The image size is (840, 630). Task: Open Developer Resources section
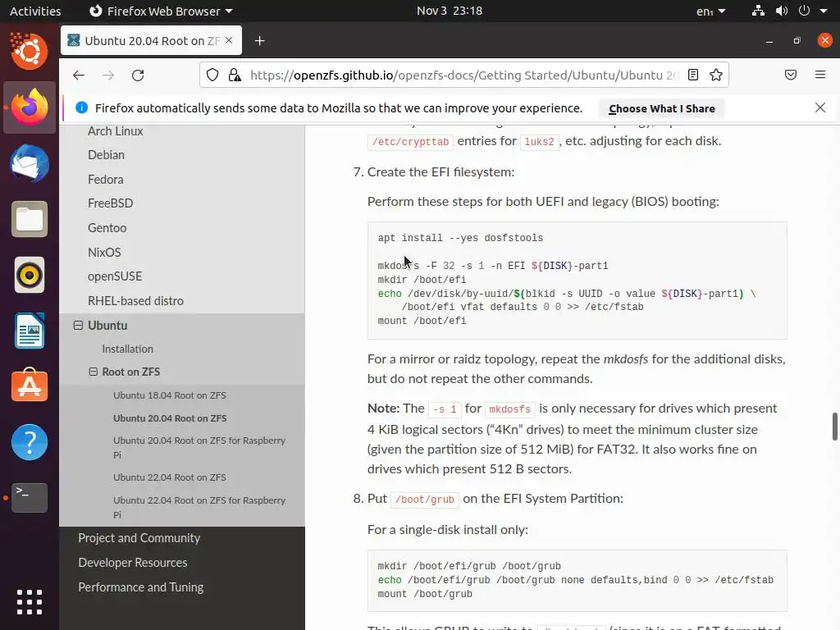click(133, 563)
